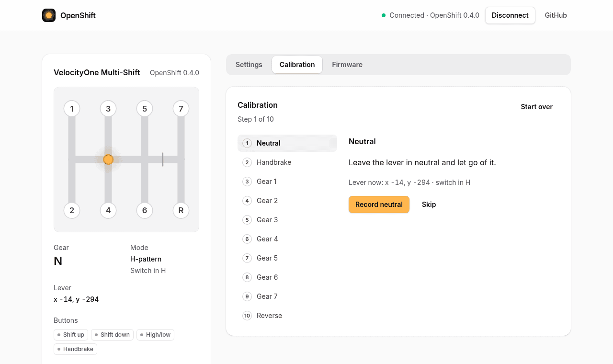Click the OpenShift title text in header
613x364 pixels.
point(78,15)
